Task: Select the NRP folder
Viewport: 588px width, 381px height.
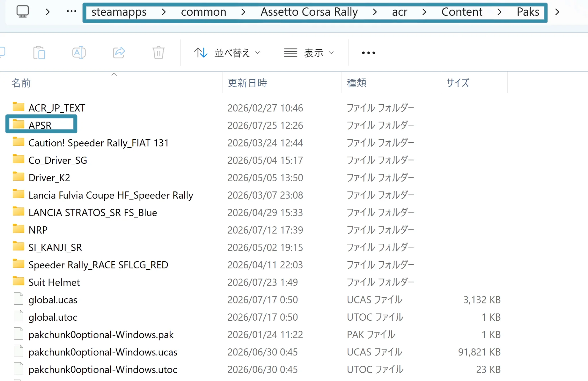Action: click(x=38, y=230)
